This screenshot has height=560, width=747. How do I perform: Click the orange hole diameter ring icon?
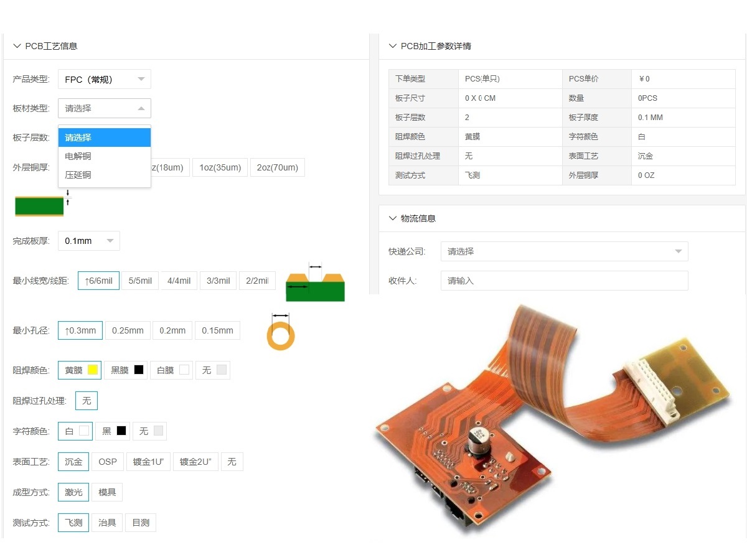point(281,336)
